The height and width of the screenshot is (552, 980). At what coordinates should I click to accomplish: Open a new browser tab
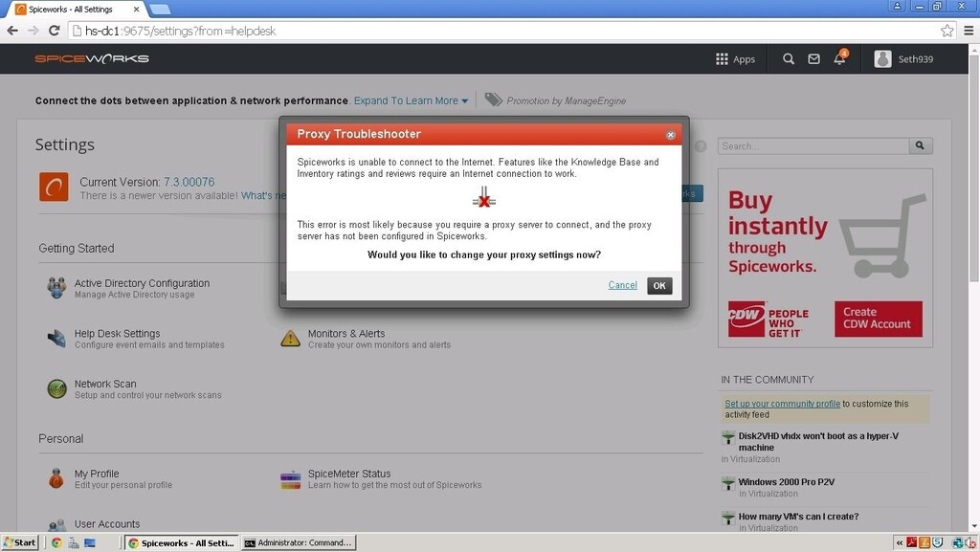click(160, 10)
